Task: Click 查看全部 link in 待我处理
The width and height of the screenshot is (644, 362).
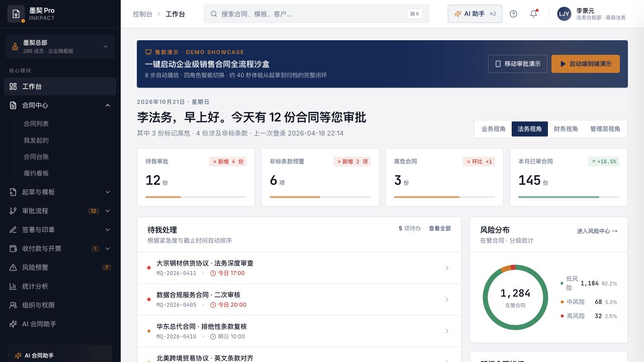Action: [440, 228]
